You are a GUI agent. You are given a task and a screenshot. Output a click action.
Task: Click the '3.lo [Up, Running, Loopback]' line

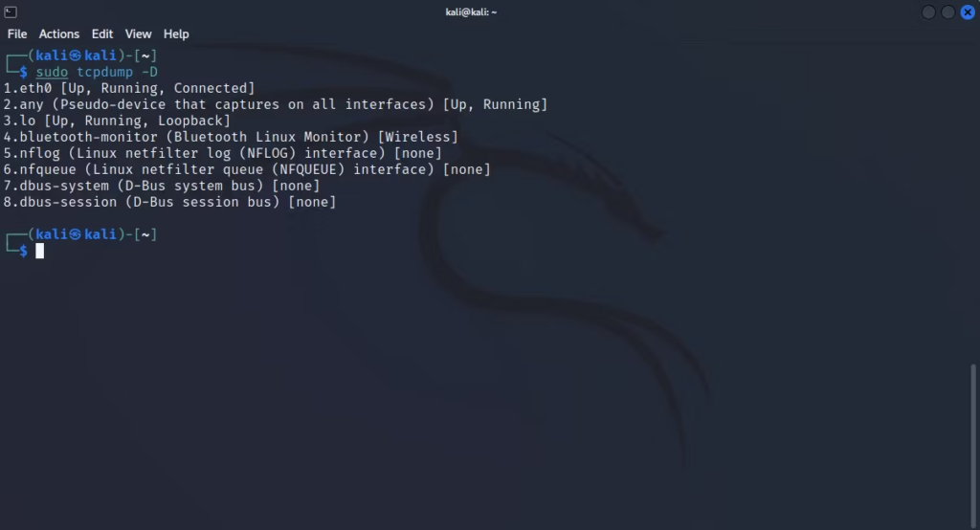pyautogui.click(x=117, y=121)
